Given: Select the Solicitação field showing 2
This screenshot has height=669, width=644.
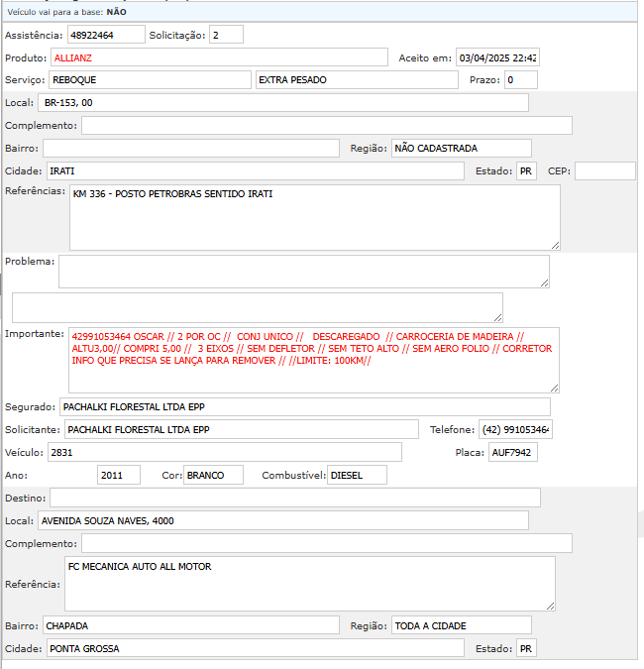Looking at the screenshot, I should click(x=226, y=35).
